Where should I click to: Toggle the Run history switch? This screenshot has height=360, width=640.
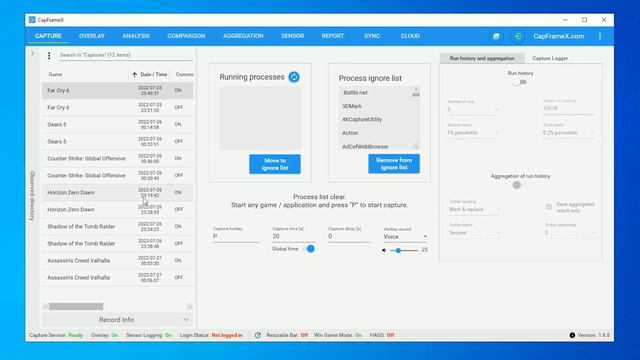pos(520,82)
